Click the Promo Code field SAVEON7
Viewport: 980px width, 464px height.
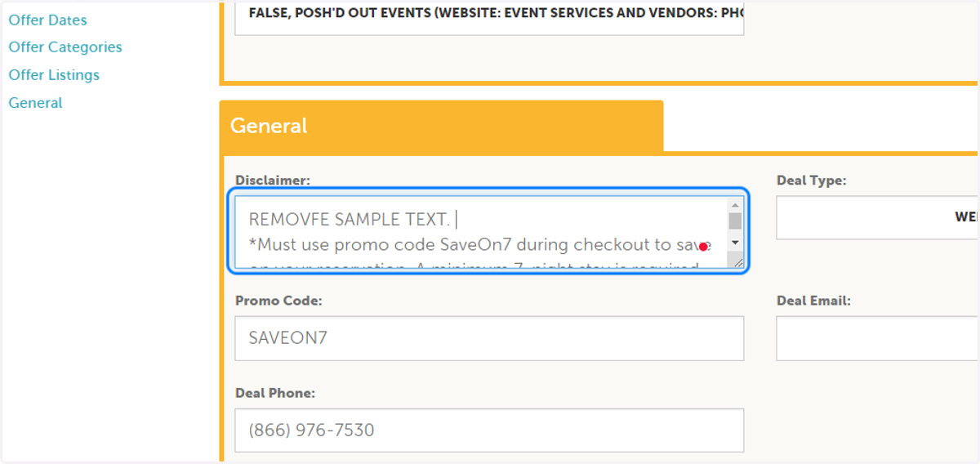[489, 338]
